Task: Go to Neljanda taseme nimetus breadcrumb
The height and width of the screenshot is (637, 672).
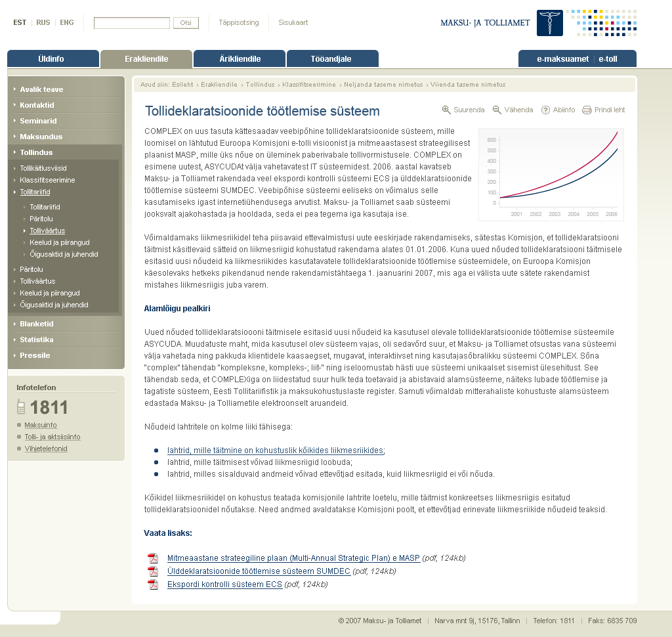Action: click(x=383, y=85)
